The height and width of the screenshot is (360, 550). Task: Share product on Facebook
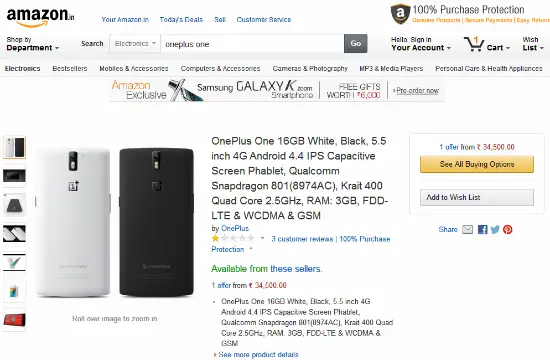483,229
